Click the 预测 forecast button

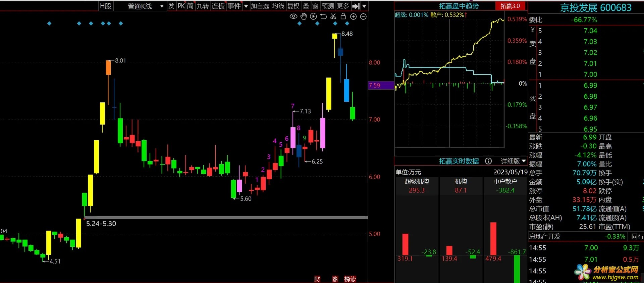328,6
